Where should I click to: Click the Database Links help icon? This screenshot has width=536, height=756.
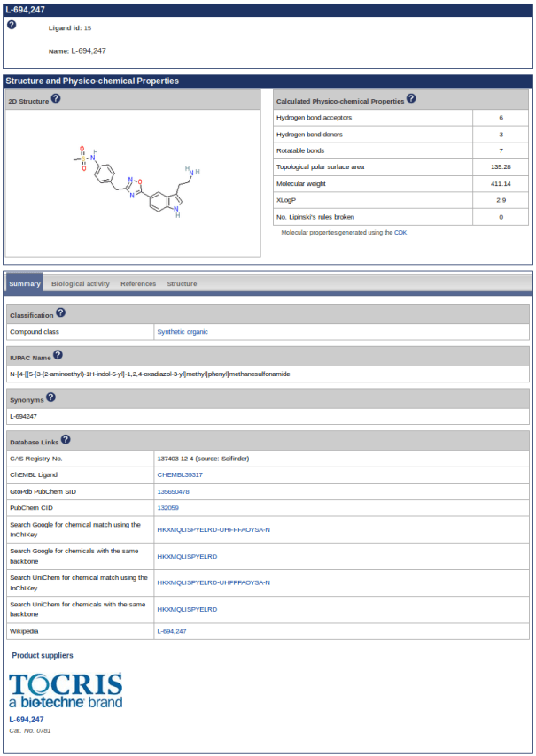tap(66, 439)
